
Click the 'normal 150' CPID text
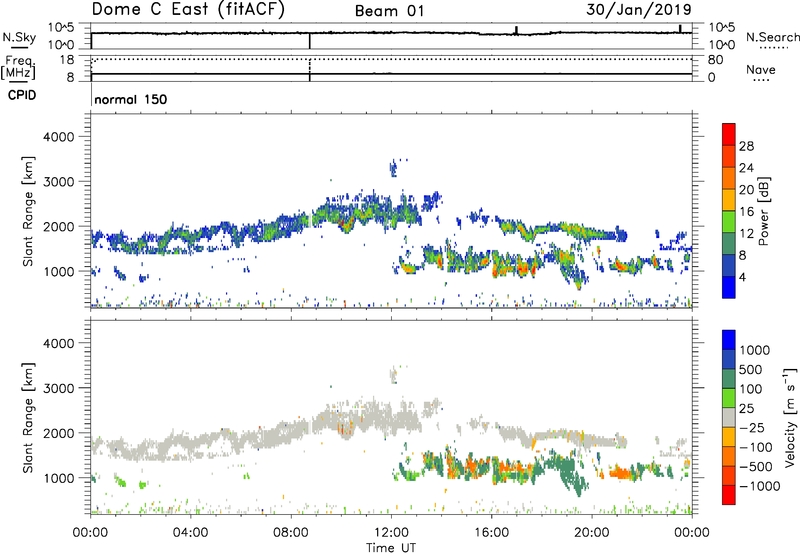131,99
